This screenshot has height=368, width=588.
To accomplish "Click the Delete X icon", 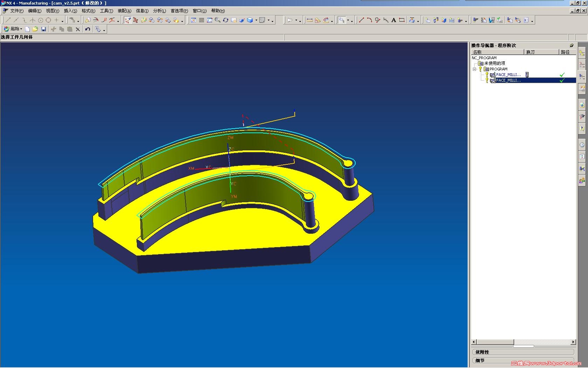I will (78, 29).
